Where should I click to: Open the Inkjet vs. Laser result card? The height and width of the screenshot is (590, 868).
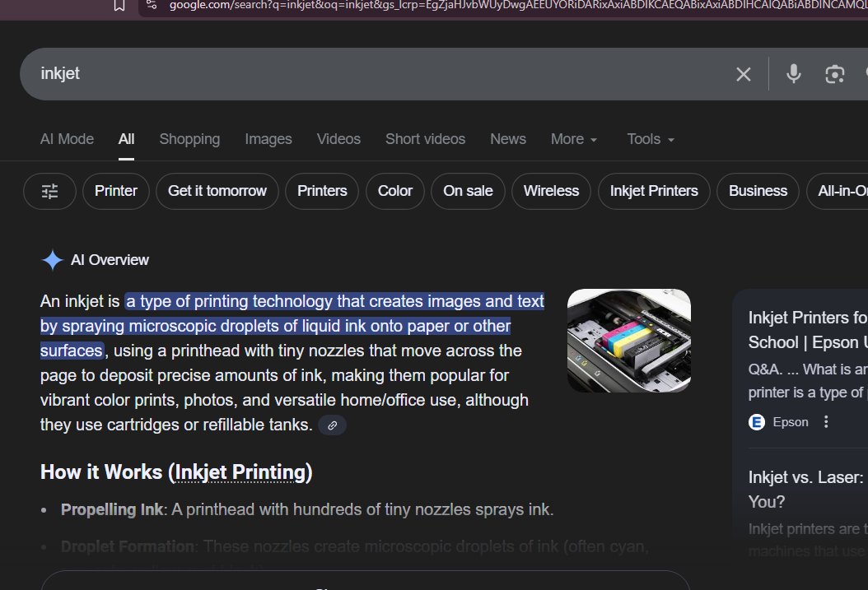click(x=808, y=490)
